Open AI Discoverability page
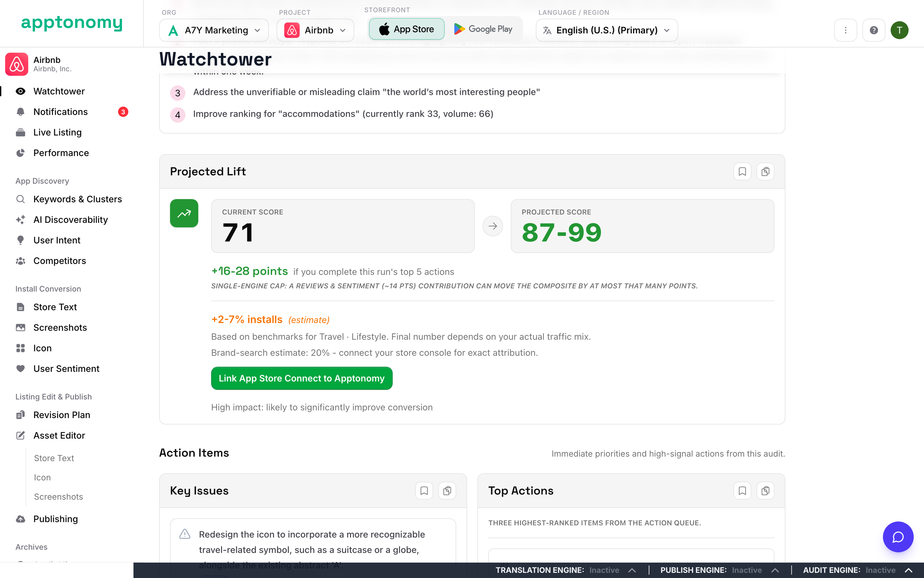This screenshot has height=578, width=924. tap(71, 220)
